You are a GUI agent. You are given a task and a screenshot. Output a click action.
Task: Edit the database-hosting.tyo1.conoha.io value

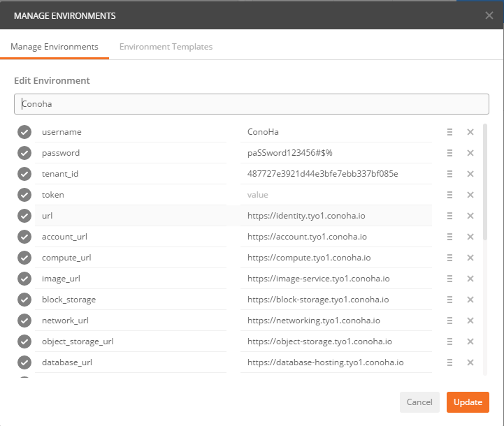(336, 362)
